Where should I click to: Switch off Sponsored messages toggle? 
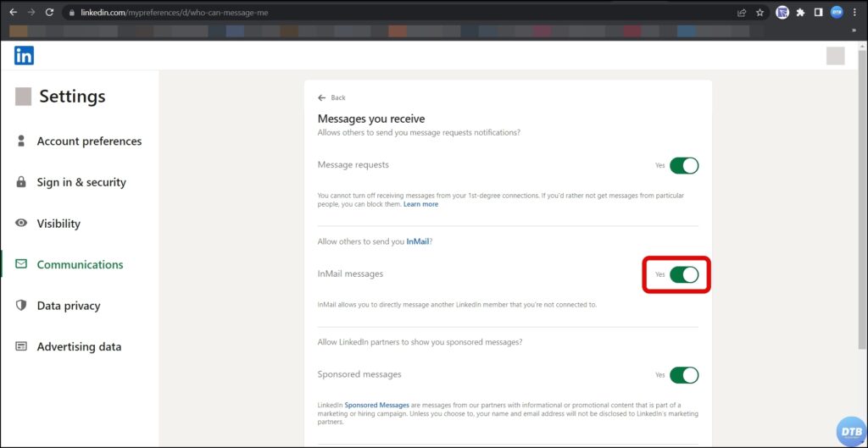[684, 375]
